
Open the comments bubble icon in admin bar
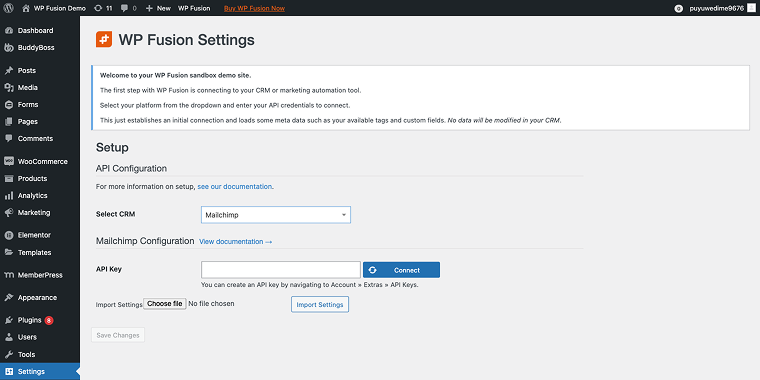tap(124, 8)
